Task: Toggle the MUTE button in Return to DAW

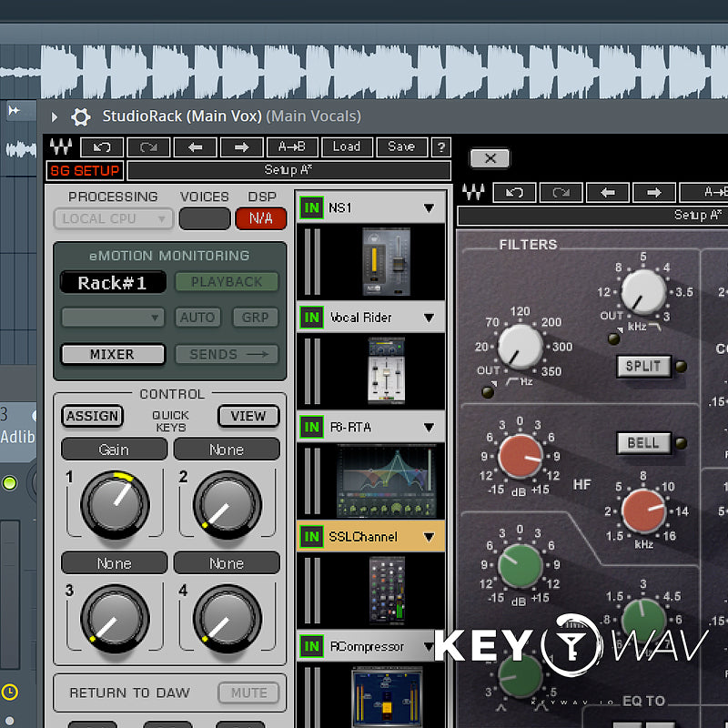Action: pyautogui.click(x=248, y=693)
